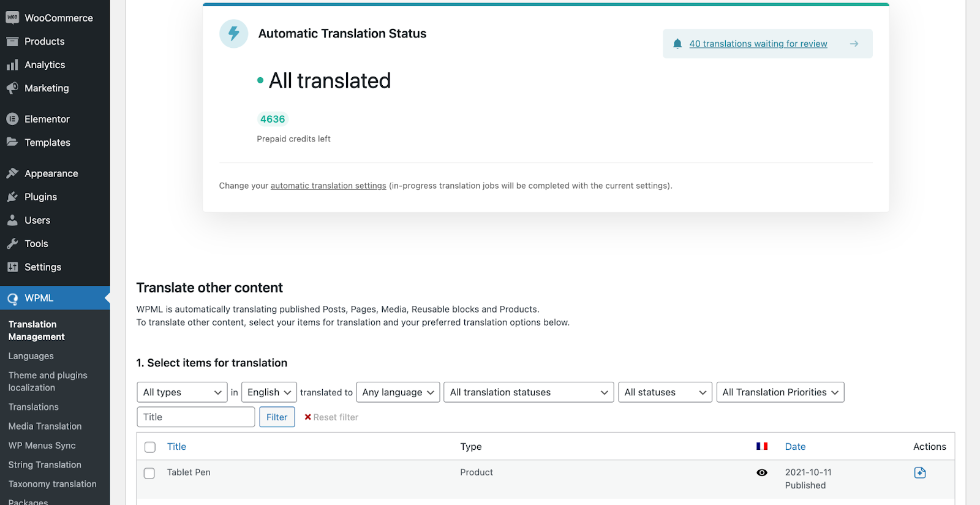Image resolution: width=980 pixels, height=505 pixels.
Task: Open 40 translations waiting for review link
Action: (x=758, y=44)
